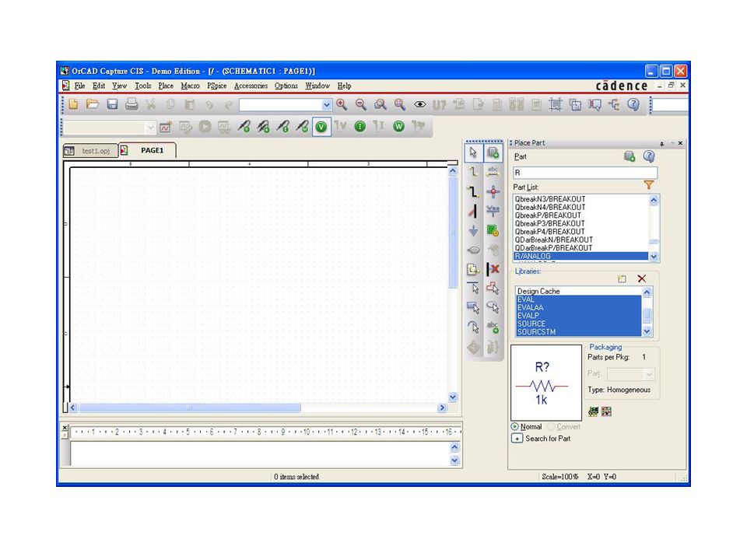Create a new document with toolbar icon
The width and height of the screenshot is (747, 560).
coord(73,104)
